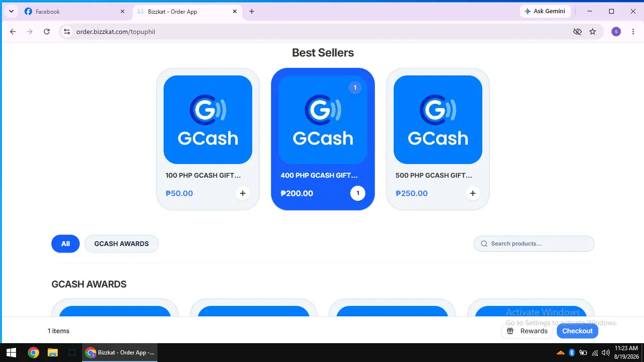Click the "1 items" cart summary
Image resolution: width=644 pixels, height=362 pixels.
pyautogui.click(x=58, y=331)
